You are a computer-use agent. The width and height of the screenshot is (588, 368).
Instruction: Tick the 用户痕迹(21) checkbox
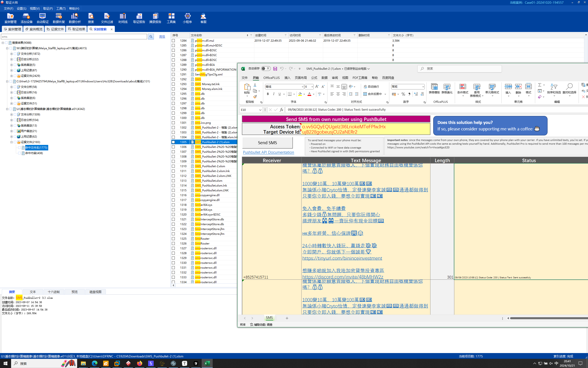(15, 131)
